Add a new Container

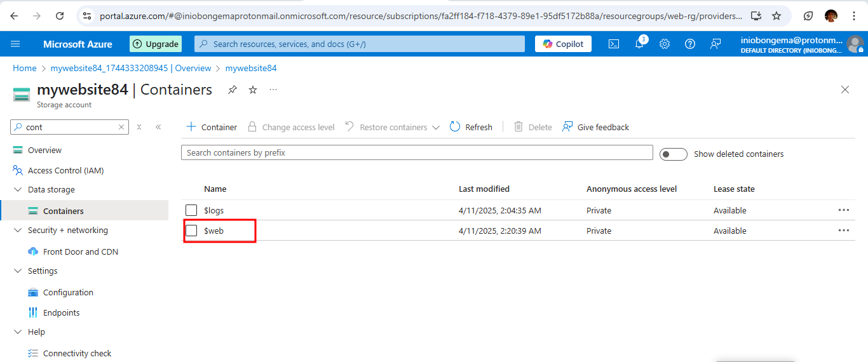point(212,127)
